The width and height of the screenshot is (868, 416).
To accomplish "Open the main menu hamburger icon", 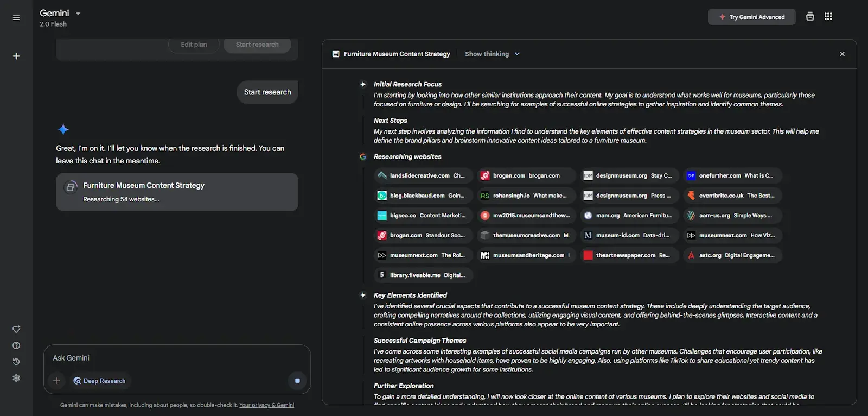I will pos(16,17).
